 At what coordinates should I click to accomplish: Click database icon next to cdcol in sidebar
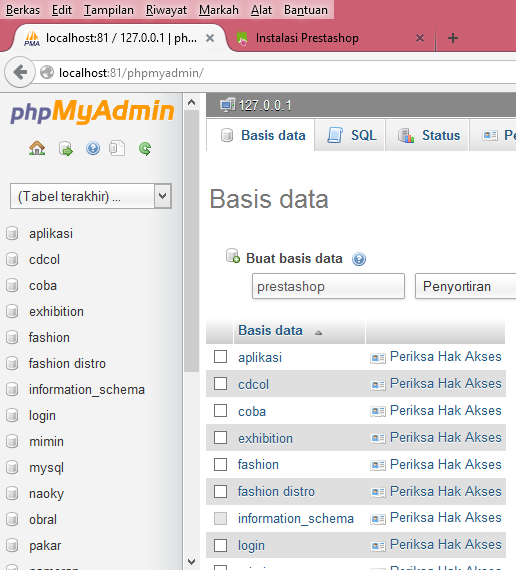[x=12, y=260]
